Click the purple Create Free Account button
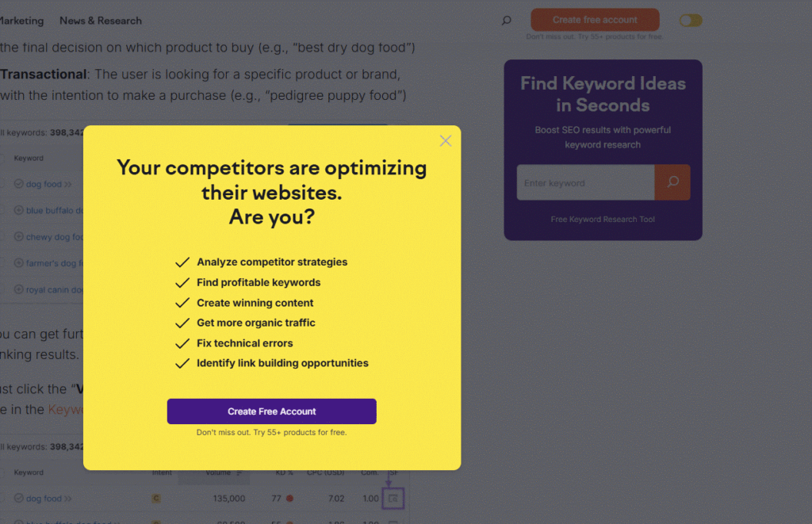Screen dimensions: 812x524 coord(271,411)
